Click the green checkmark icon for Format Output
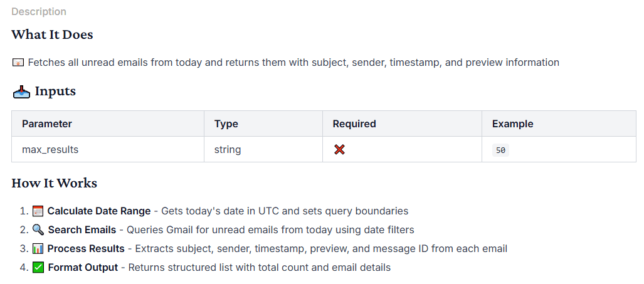Viewport: 644px width, 284px height. pos(38,268)
